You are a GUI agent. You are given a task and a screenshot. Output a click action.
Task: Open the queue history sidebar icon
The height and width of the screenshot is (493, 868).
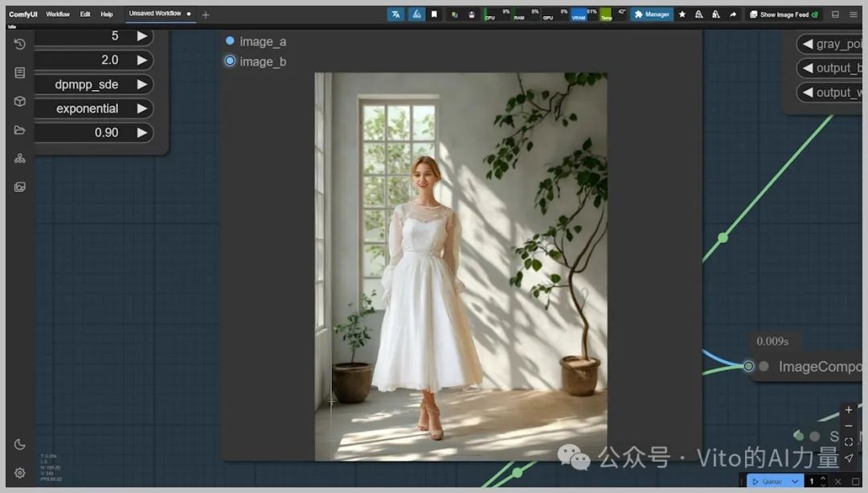(20, 44)
